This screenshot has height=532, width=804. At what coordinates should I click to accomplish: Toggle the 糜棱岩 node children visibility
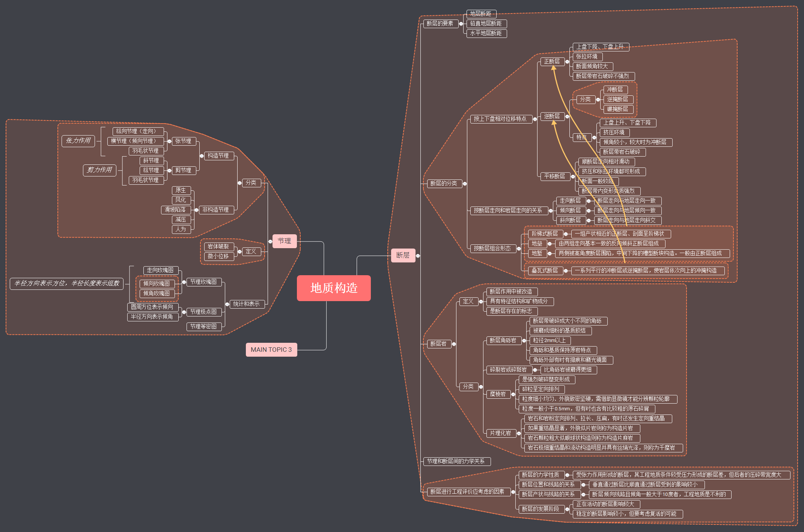point(513,394)
